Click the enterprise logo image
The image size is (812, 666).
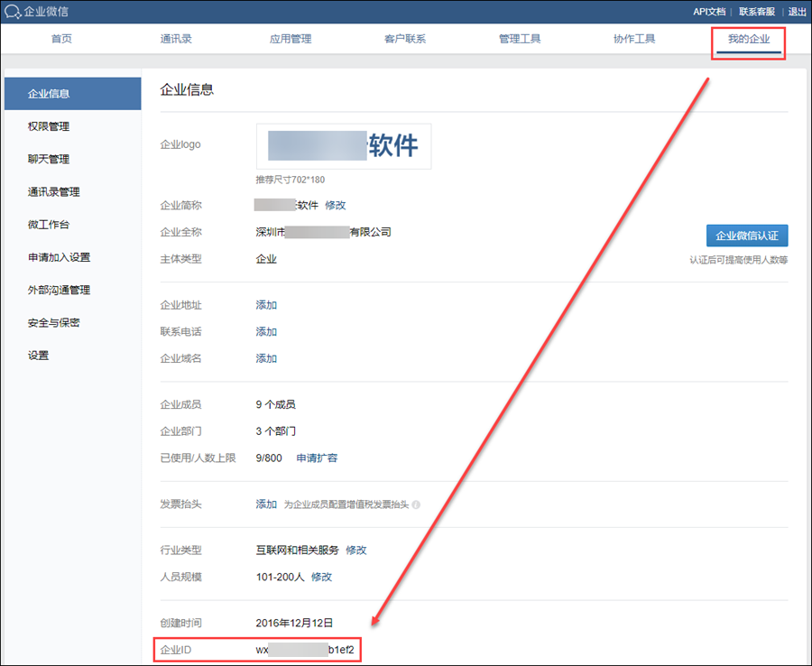click(344, 146)
